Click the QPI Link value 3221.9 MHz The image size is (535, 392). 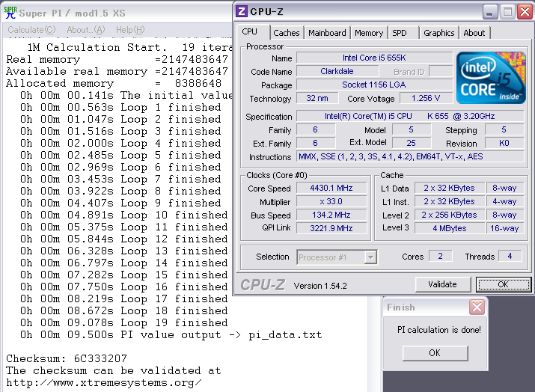point(331,228)
